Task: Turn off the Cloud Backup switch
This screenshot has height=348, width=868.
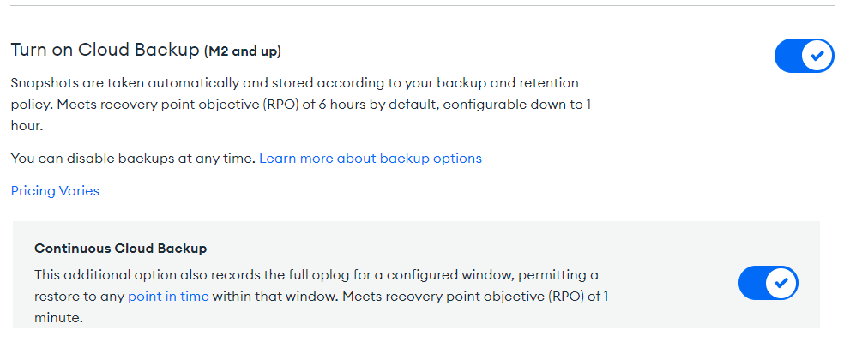Action: click(x=804, y=57)
